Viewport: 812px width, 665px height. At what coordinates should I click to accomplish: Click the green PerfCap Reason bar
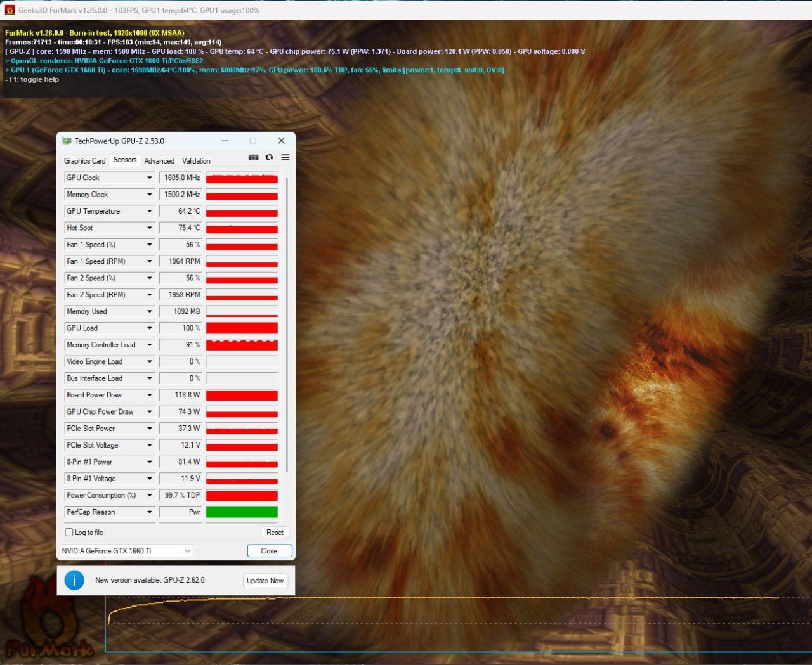click(242, 512)
